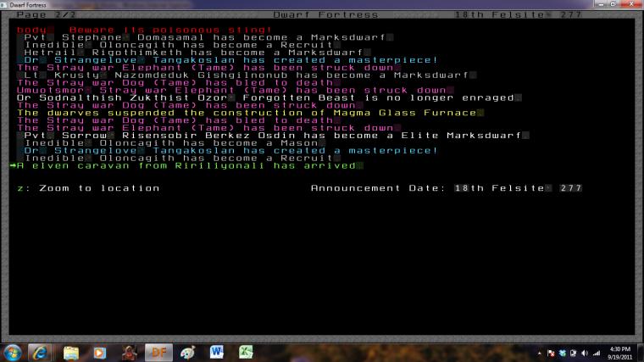
Task: Click the power plug tray icon
Action: coord(574,354)
